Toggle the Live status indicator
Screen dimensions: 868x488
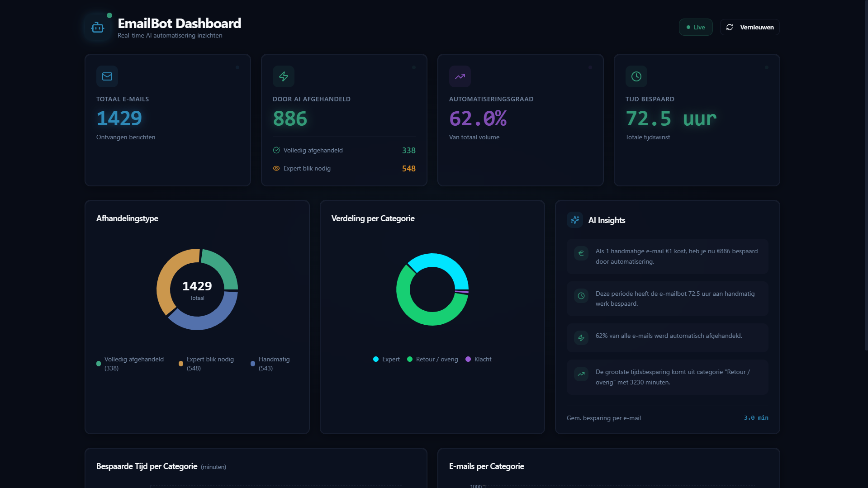pos(696,27)
